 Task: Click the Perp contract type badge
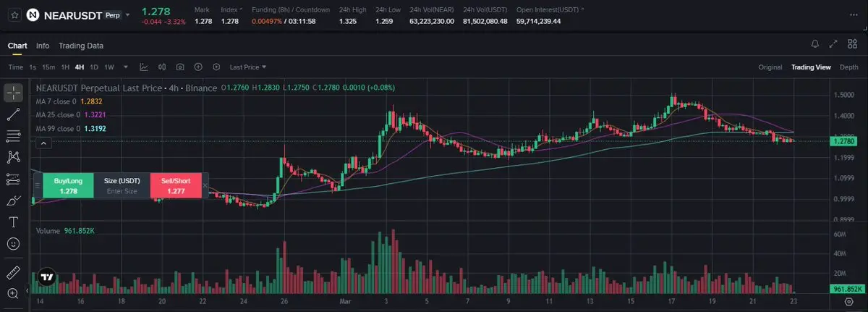point(112,15)
